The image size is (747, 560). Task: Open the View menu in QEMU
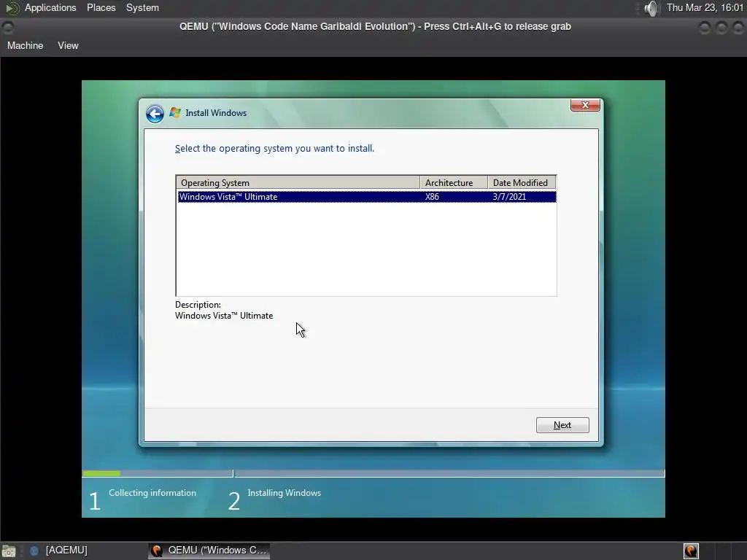pos(68,46)
